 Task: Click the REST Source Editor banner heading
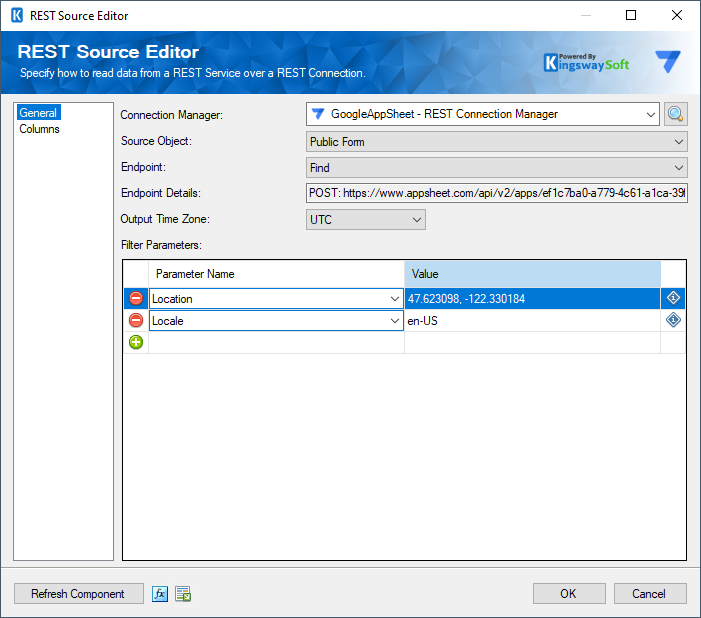point(108,52)
